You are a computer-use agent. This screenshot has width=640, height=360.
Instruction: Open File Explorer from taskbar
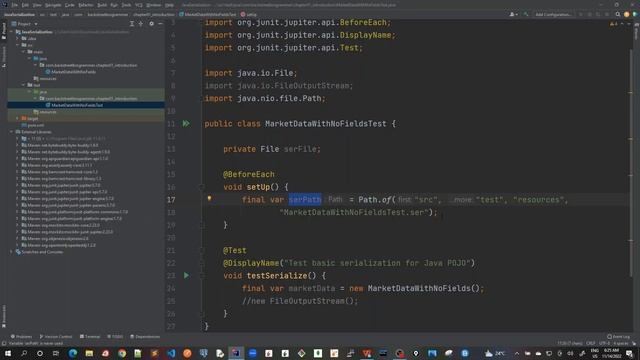tap(89, 353)
